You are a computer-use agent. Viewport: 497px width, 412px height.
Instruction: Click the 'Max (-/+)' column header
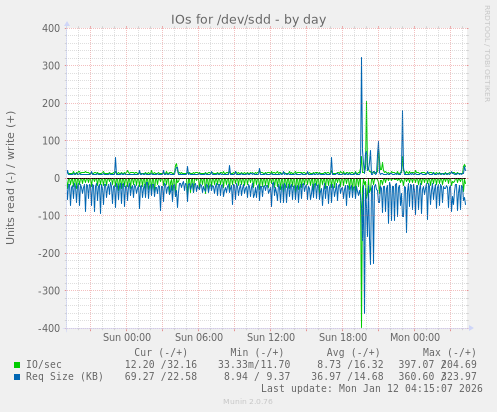[x=449, y=352]
